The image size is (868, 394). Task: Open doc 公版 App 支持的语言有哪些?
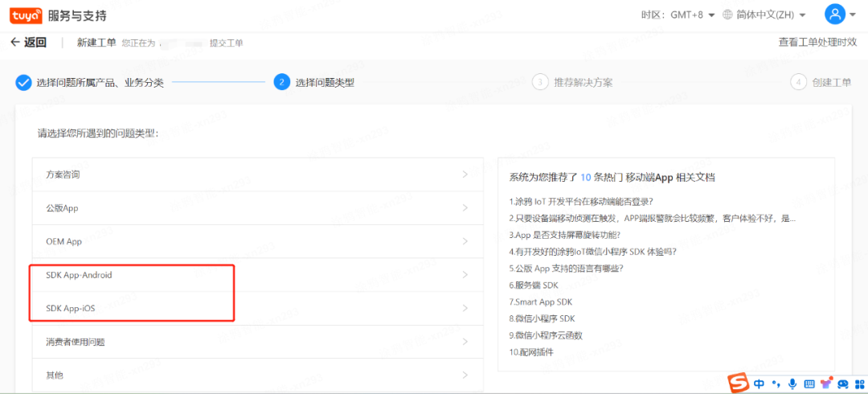tap(567, 269)
